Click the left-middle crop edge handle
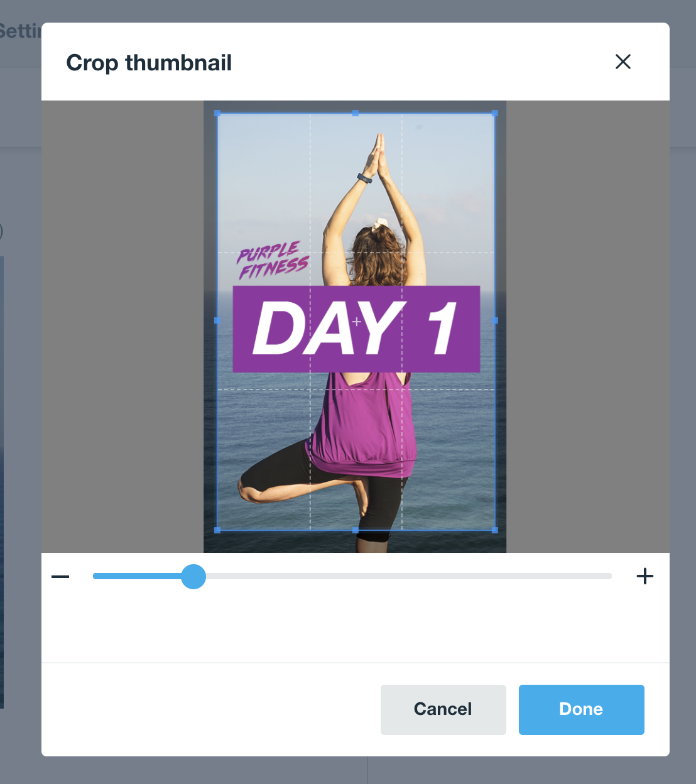 click(217, 320)
